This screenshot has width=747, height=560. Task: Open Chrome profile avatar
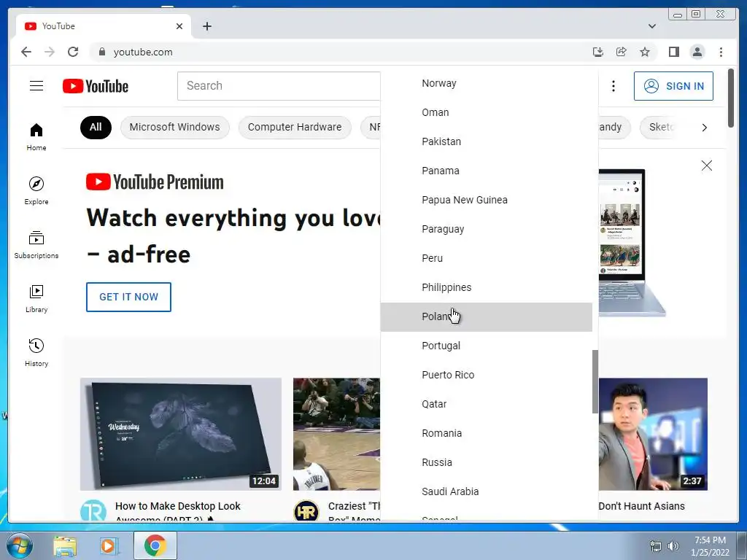(697, 52)
